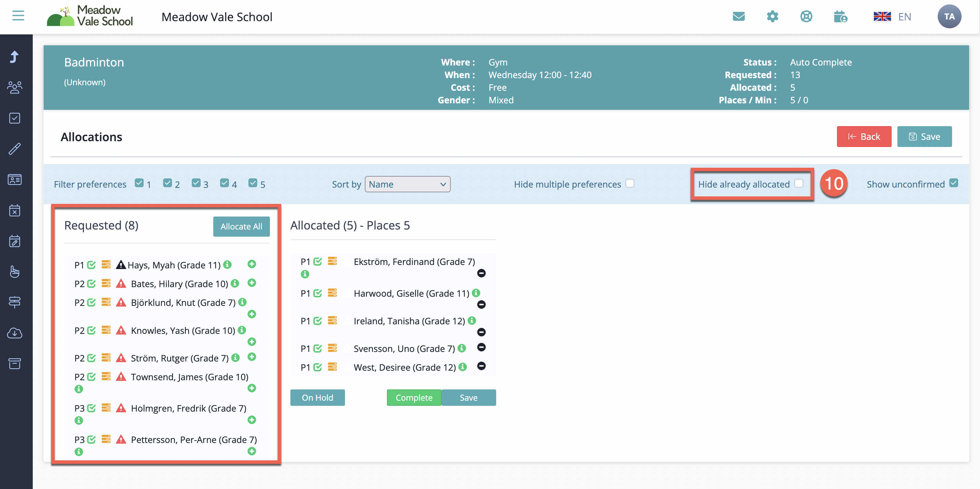Open the Sort by Name dropdown
Viewport: 980px width, 489px height.
407,184
